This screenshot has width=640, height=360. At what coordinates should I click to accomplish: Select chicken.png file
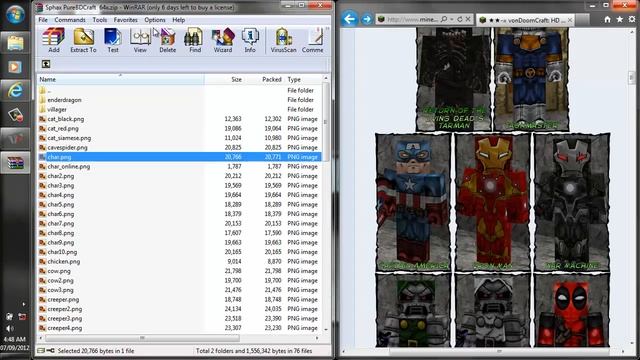64,262
